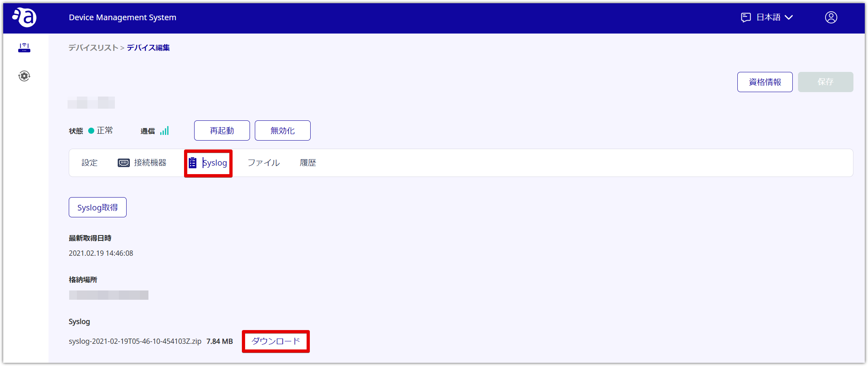Click the Syslog取得 button
This screenshot has height=366, width=868.
point(97,207)
